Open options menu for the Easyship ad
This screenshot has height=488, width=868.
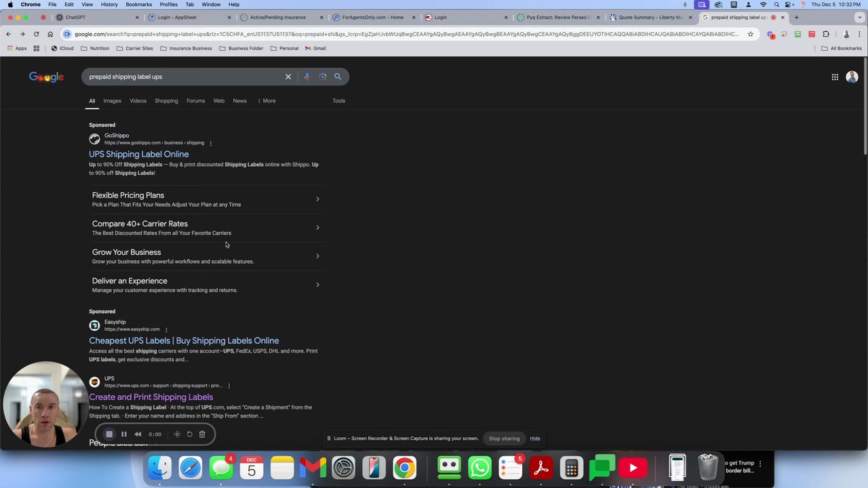point(166,329)
